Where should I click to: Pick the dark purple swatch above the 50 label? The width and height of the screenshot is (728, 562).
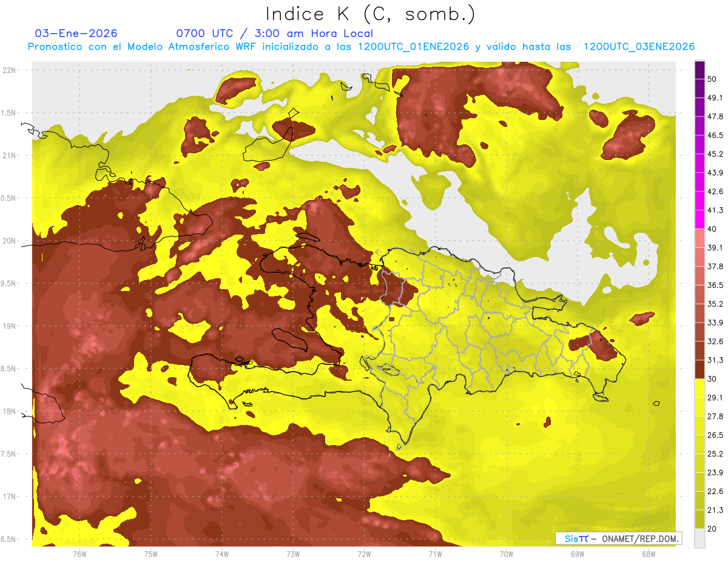[x=699, y=70]
